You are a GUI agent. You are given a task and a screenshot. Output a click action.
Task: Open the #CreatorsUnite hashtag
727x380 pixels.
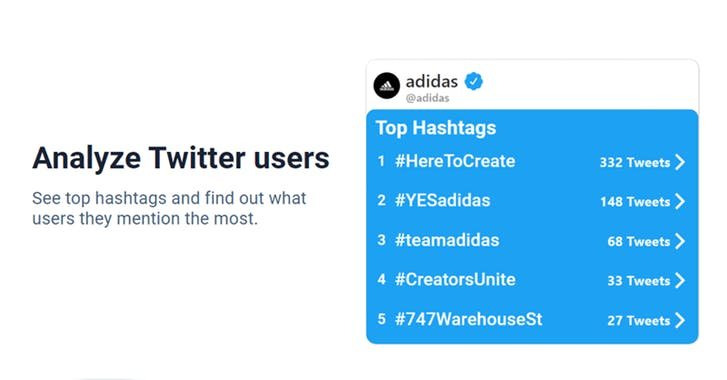(455, 280)
